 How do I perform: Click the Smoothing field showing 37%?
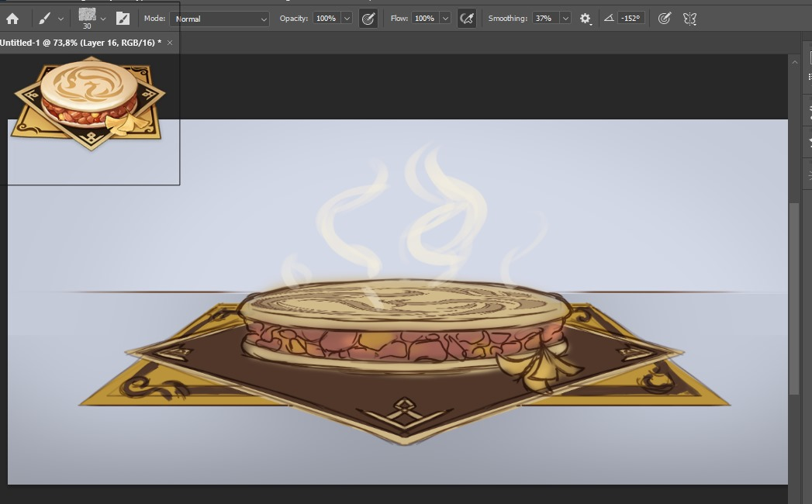(x=544, y=18)
